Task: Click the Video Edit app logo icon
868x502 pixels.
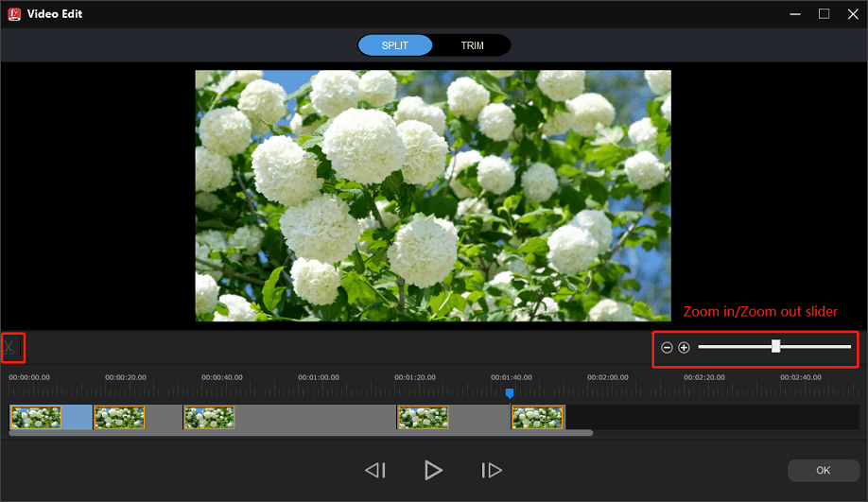Action: pyautogui.click(x=14, y=14)
